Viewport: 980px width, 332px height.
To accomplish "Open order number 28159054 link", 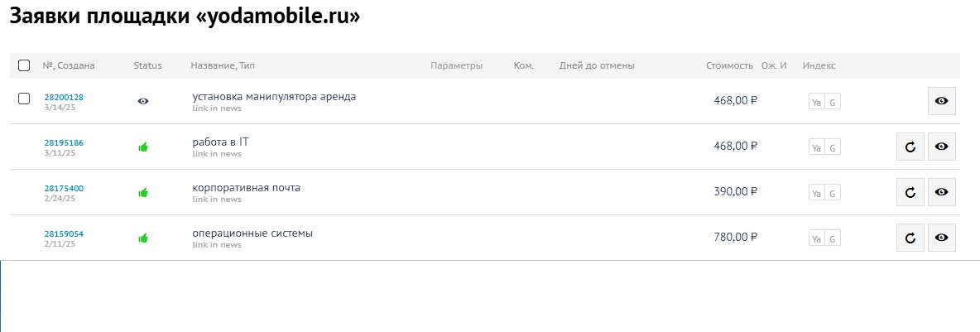I will pyautogui.click(x=64, y=234).
